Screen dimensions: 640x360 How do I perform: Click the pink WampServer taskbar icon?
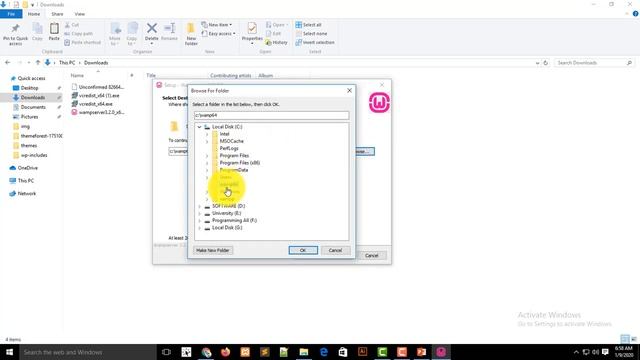[441, 352]
